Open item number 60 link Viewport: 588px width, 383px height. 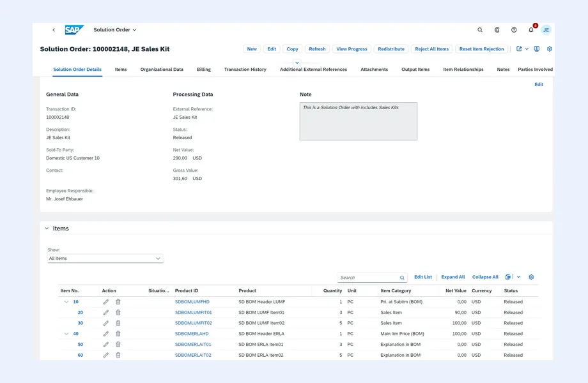81,355
